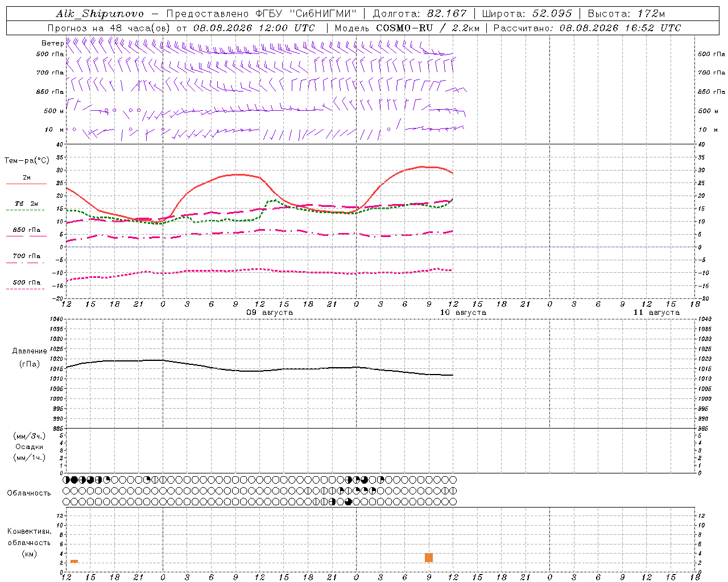Click the COSMO-RU model name
This screenshot has height=582, width=728.
pyautogui.click(x=405, y=28)
